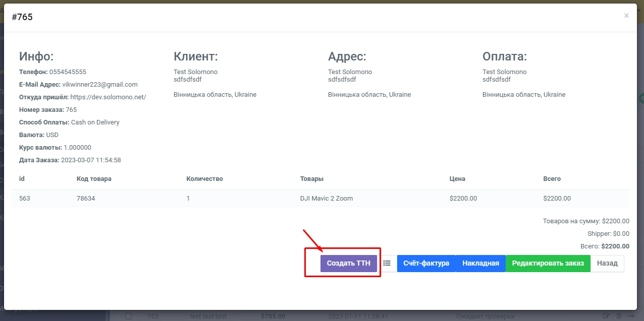Click the #765 dialog title
Image resolution: width=644 pixels, height=321 pixels.
[22, 17]
